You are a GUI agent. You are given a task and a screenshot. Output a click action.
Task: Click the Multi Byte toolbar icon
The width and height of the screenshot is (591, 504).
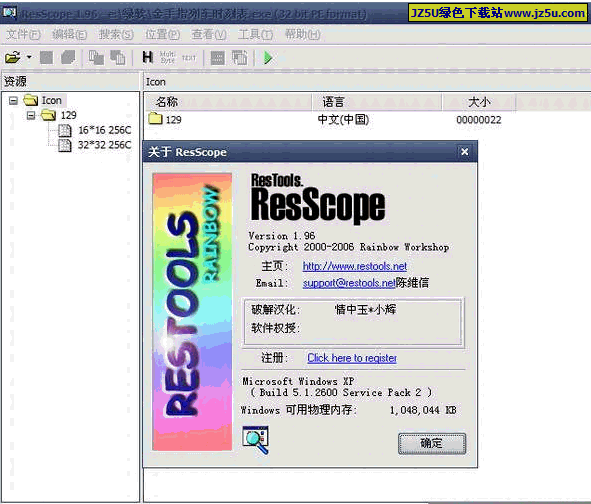click(168, 57)
